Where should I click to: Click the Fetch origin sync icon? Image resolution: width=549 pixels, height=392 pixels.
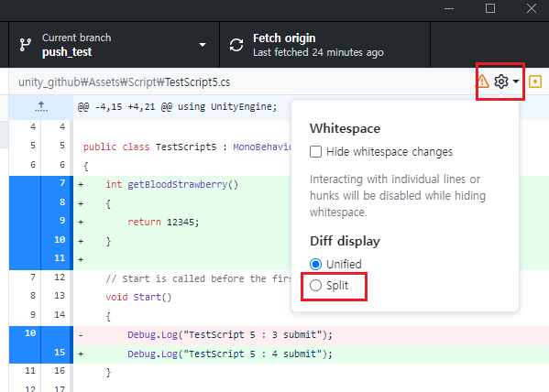tap(236, 45)
